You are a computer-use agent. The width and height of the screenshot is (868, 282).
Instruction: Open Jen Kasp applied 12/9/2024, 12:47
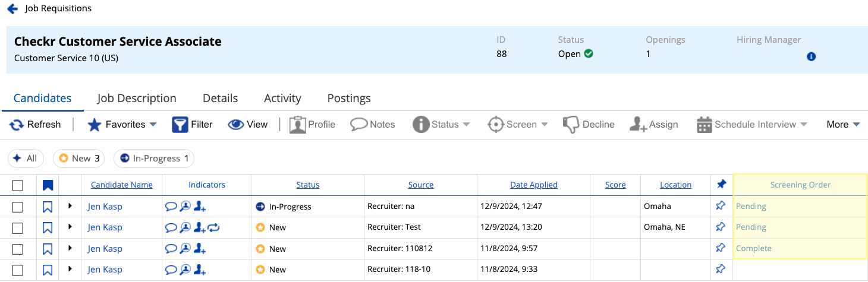click(x=105, y=207)
